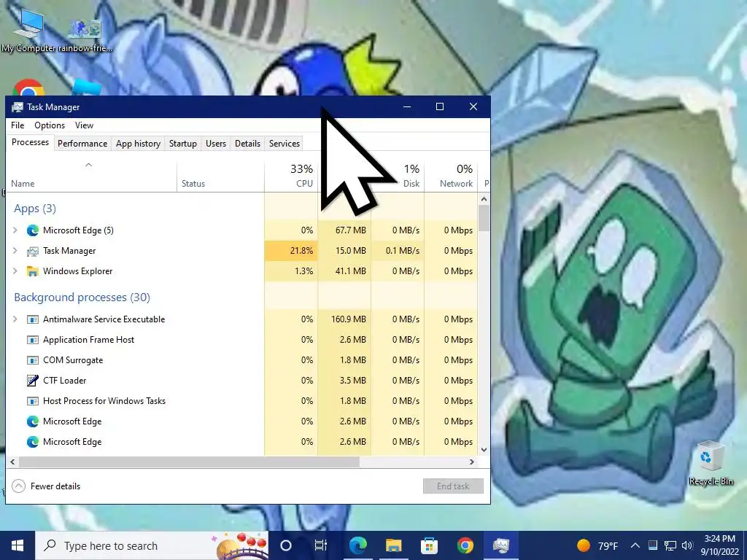Image resolution: width=747 pixels, height=560 pixels.
Task: Click the 21.8% CPU value
Action: [301, 251]
